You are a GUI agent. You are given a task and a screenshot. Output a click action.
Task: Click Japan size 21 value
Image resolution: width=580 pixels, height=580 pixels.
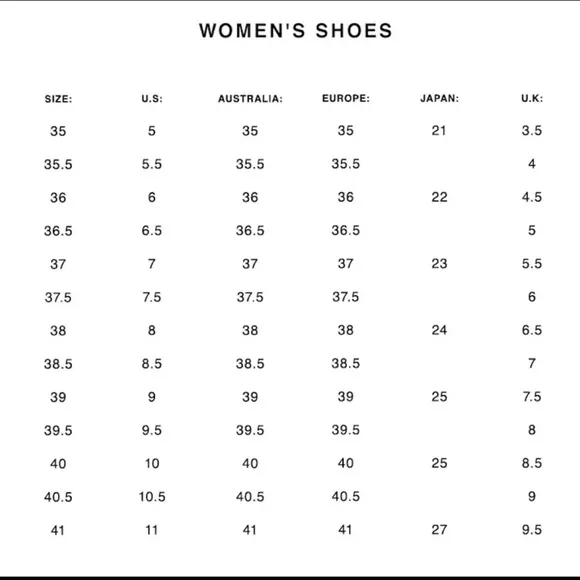pos(439,131)
